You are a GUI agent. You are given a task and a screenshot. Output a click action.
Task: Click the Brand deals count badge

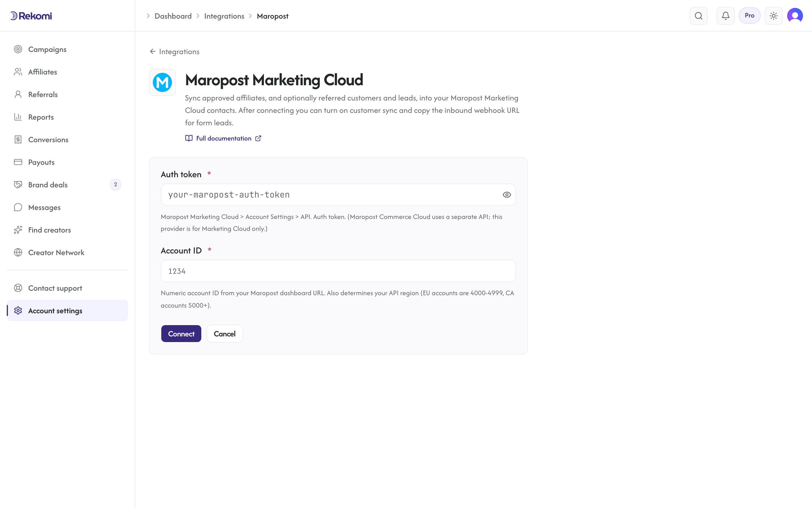[x=115, y=185]
